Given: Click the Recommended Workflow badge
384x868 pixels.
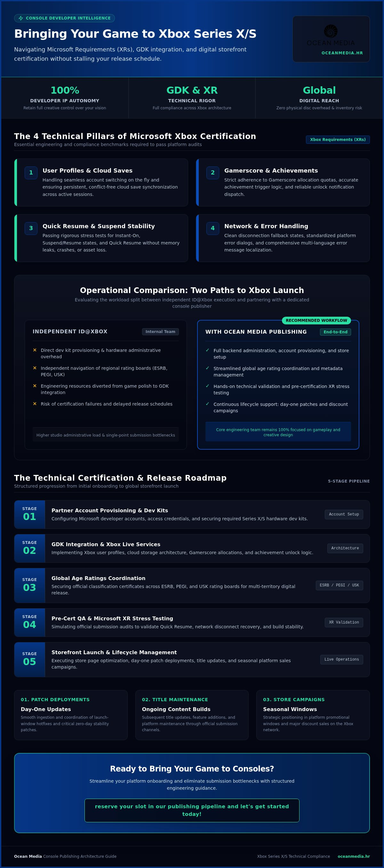Looking at the screenshot, I should tap(316, 321).
